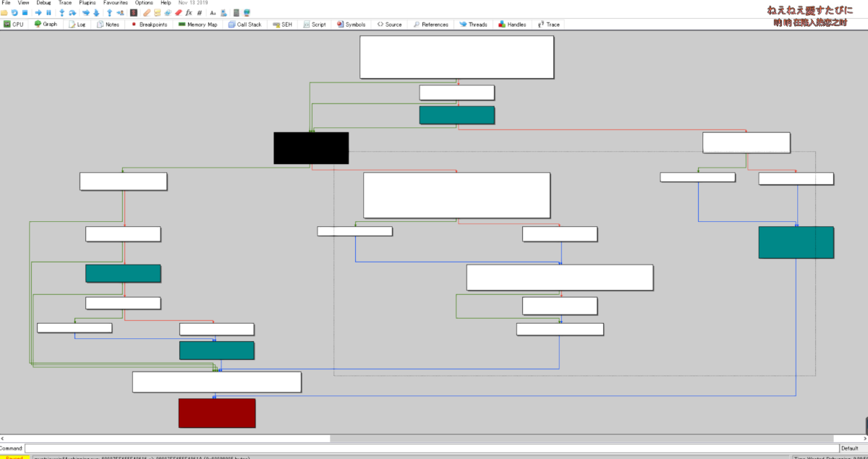Screen dimensions: 868x459
Task: Step into using the toolbar icon
Action: coord(62,12)
